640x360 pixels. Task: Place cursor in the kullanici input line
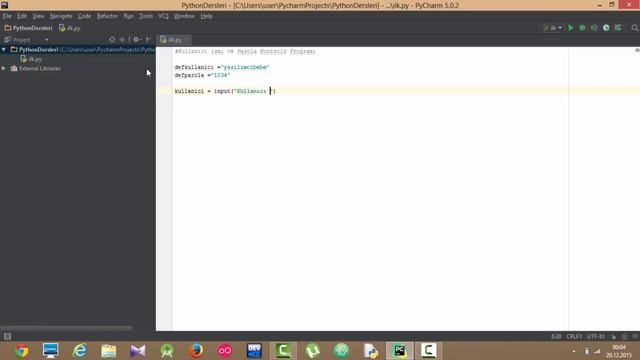click(x=225, y=91)
